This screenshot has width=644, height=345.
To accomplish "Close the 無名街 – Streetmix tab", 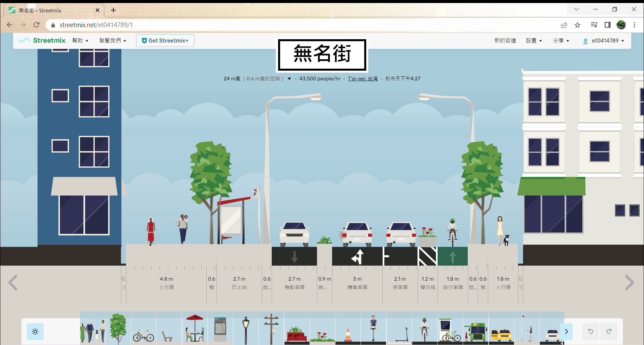I will pyautogui.click(x=98, y=10).
